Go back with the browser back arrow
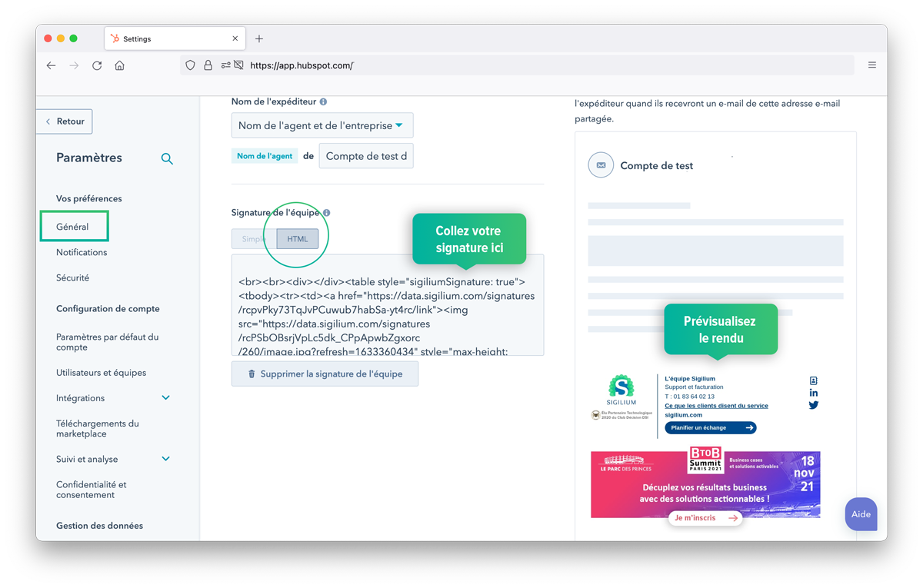 pyautogui.click(x=52, y=65)
